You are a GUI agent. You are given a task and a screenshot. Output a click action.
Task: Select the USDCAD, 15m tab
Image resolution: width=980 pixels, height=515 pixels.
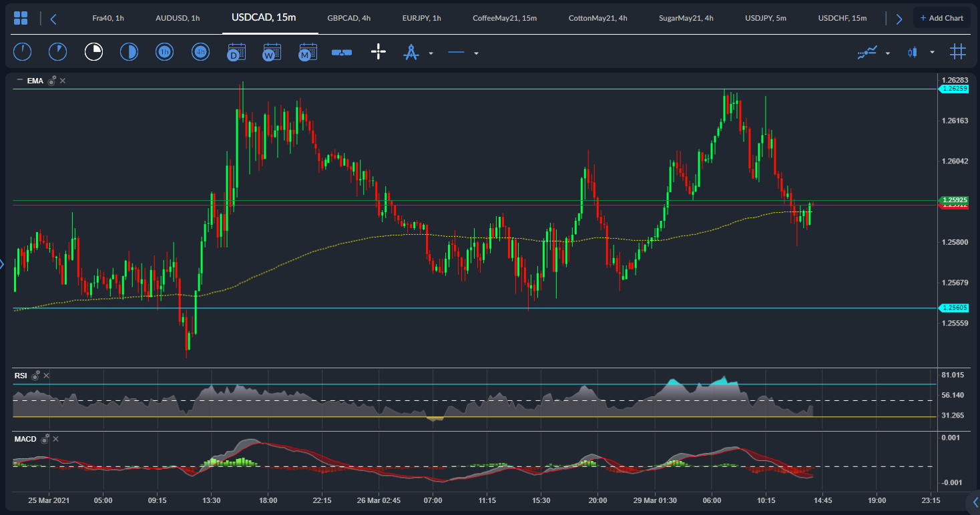pyautogui.click(x=264, y=17)
